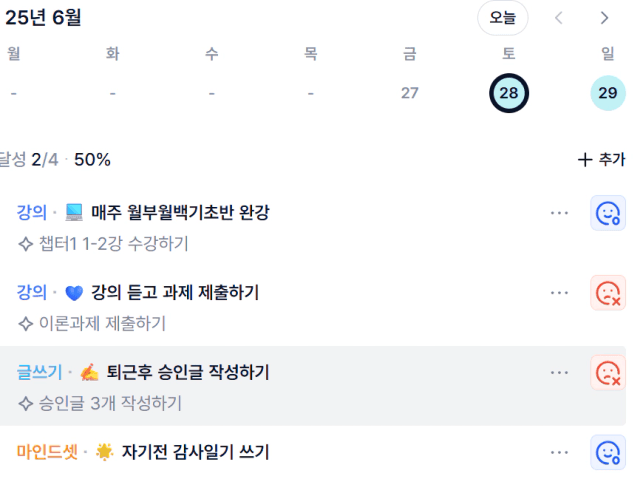The image size is (640, 496).
Task: Toggle sad-face status for 강의 듣고 과제 제출하기
Action: (x=607, y=293)
